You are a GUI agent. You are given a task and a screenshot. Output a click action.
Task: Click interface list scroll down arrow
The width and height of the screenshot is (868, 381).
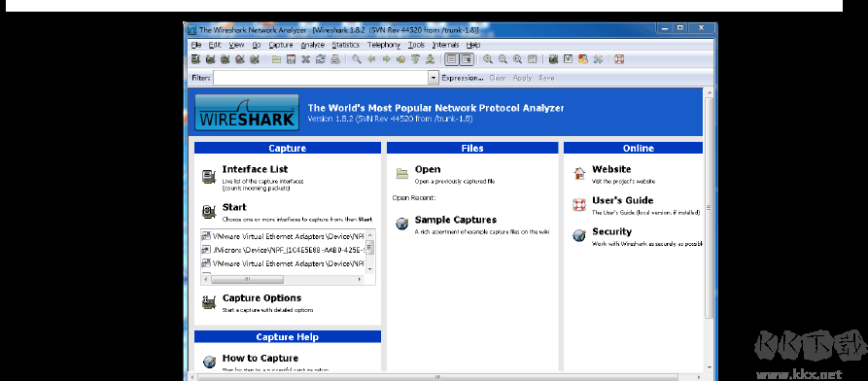[370, 269]
